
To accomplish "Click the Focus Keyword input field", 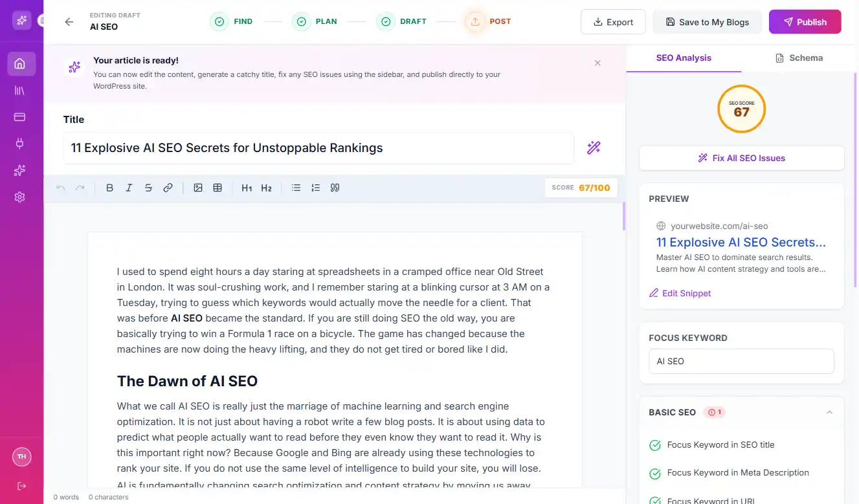I will [741, 361].
